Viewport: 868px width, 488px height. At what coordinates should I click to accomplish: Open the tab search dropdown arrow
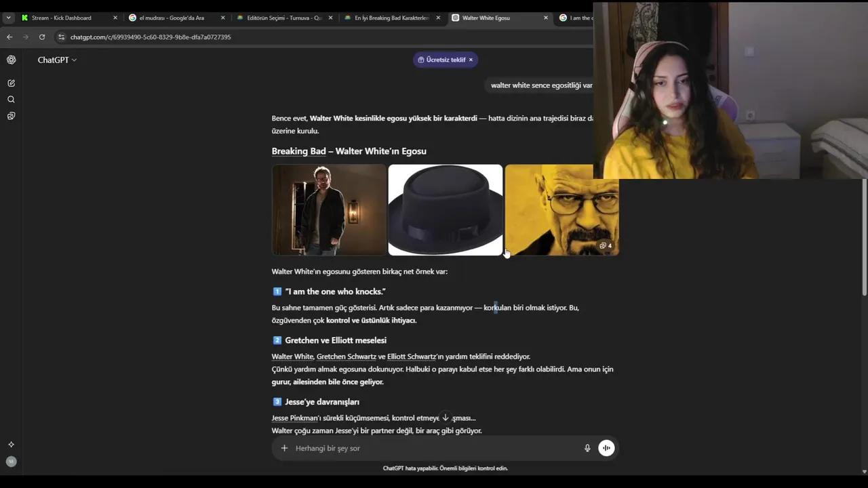click(8, 18)
